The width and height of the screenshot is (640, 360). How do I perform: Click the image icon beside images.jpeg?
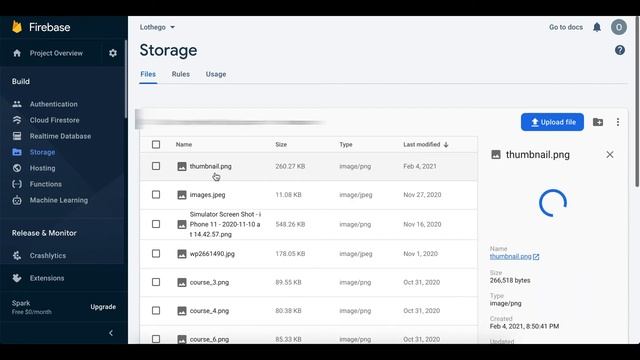[182, 195]
